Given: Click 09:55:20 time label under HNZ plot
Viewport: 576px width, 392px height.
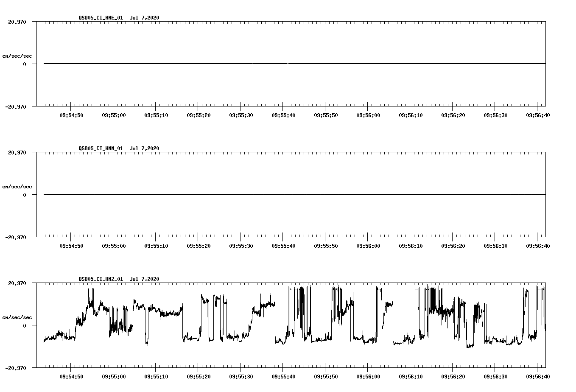Looking at the screenshot, I should click(x=199, y=376).
